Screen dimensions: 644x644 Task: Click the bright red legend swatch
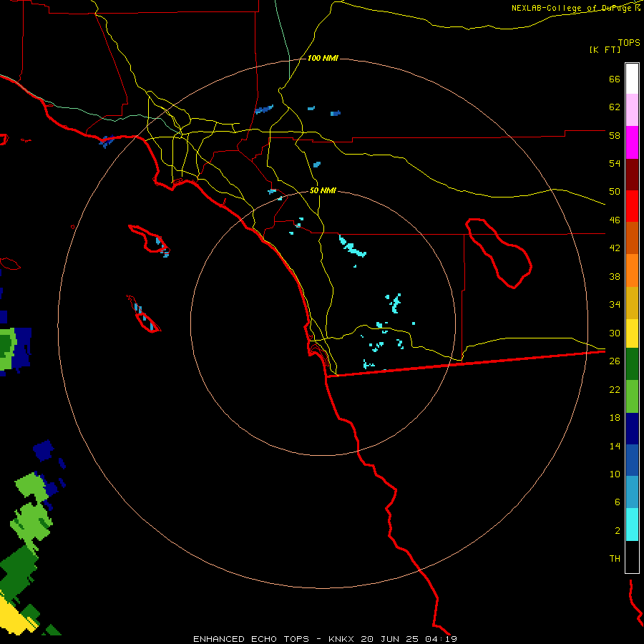point(632,206)
